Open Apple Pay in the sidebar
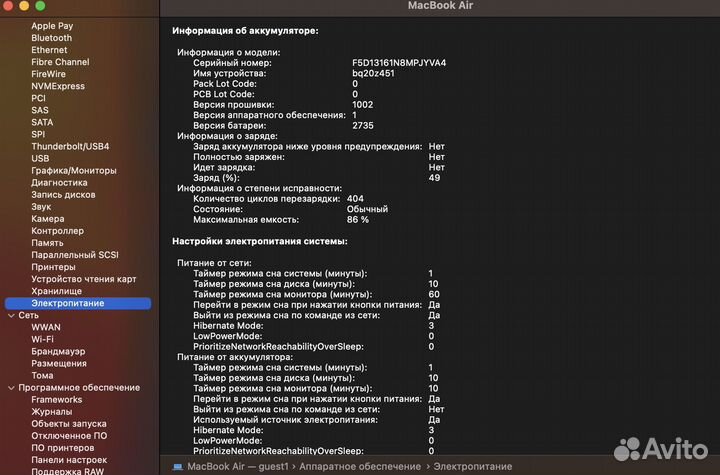 (52, 26)
